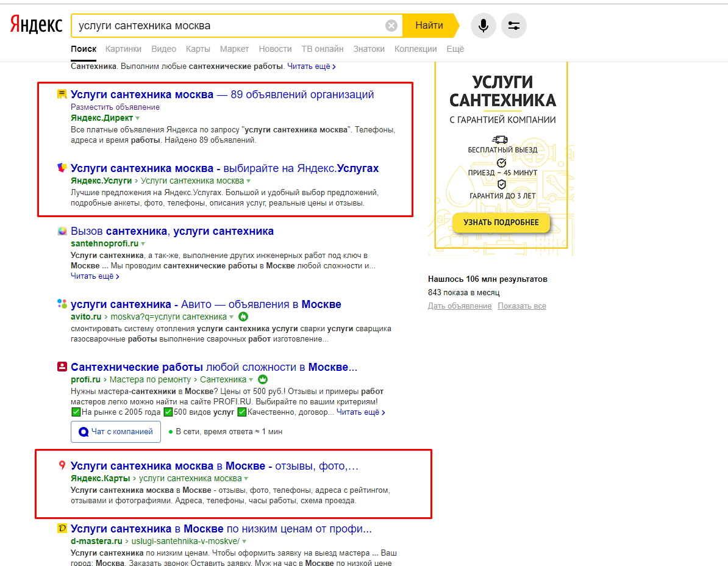Click the profi.ru result favicon
The height and width of the screenshot is (566, 728).
point(62,367)
